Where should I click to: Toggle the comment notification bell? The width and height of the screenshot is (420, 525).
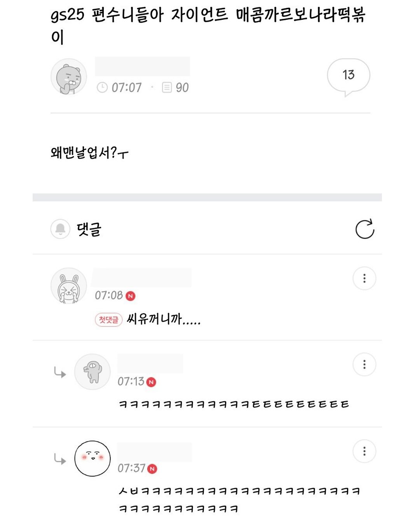[60, 229]
